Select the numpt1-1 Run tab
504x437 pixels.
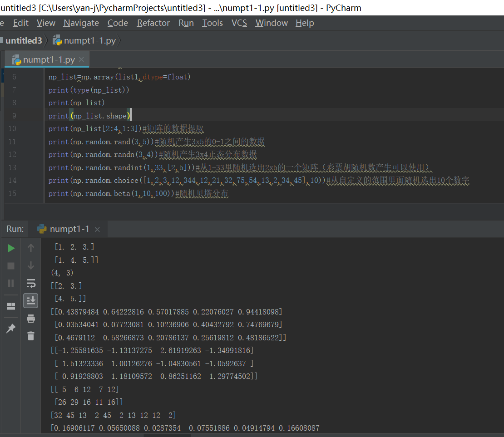69,229
